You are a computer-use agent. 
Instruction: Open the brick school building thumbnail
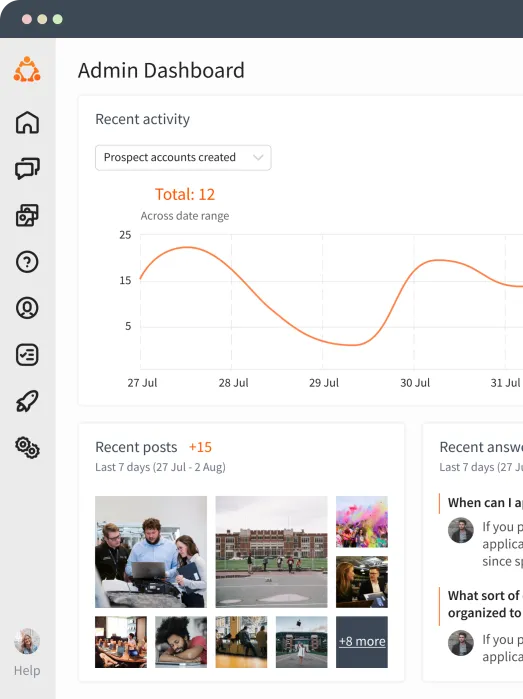[271, 552]
